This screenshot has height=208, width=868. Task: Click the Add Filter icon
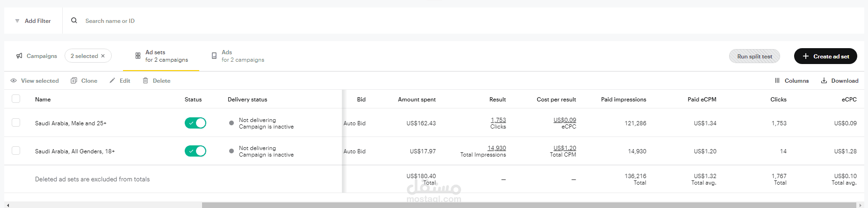pos(17,21)
